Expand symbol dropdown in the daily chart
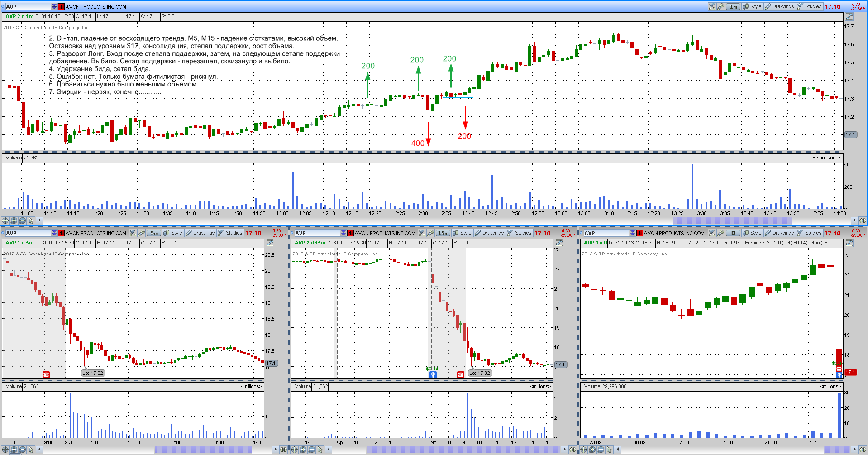 (633, 233)
